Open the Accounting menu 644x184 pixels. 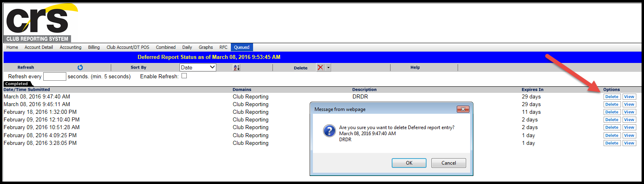(x=70, y=47)
